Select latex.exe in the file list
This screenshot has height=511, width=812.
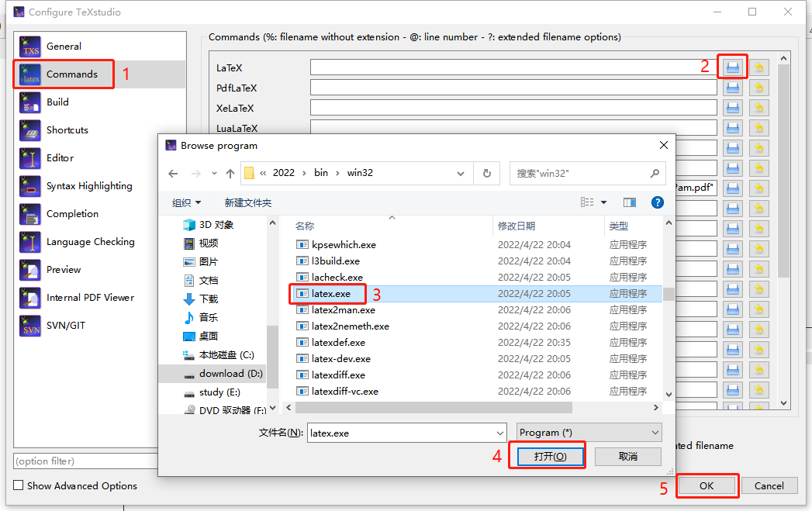point(330,294)
